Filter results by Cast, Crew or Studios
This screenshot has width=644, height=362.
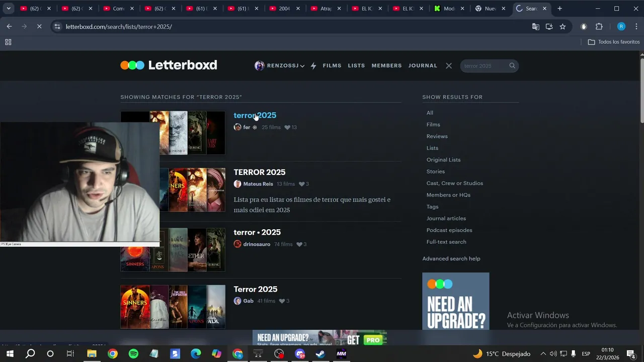455,183
